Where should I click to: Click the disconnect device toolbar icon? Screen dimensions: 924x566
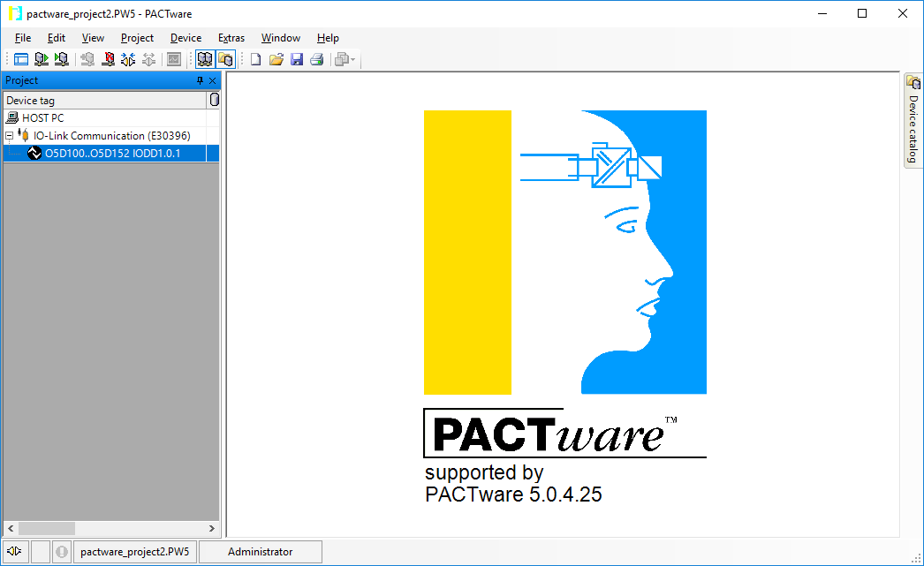pyautogui.click(x=149, y=59)
